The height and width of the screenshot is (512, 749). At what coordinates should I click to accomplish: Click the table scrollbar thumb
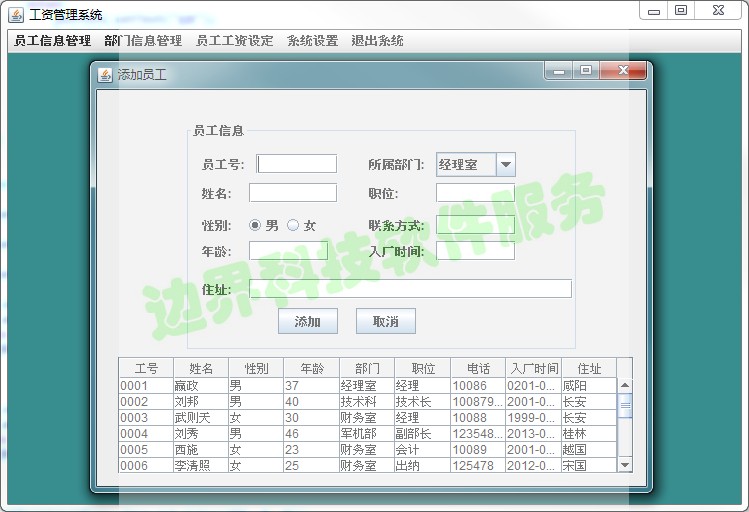tap(625, 405)
